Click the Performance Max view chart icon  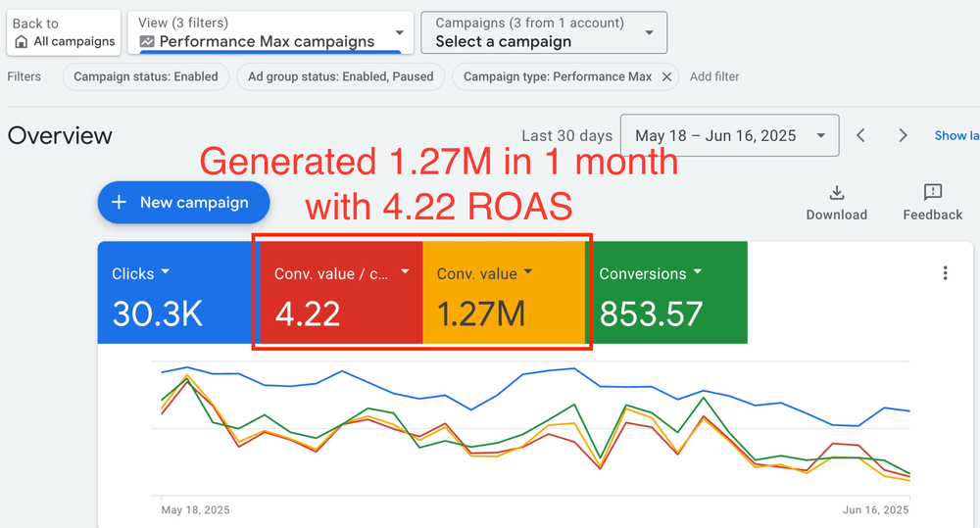coord(147,42)
